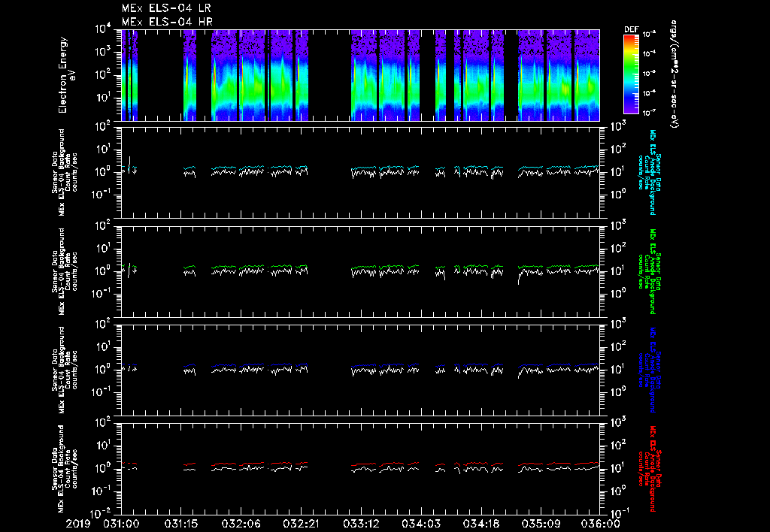Image resolution: width=770 pixels, height=532 pixels.
Task: Click left 'ELS-04 Background' label of red panel
Action: pyautogui.click(x=62, y=469)
